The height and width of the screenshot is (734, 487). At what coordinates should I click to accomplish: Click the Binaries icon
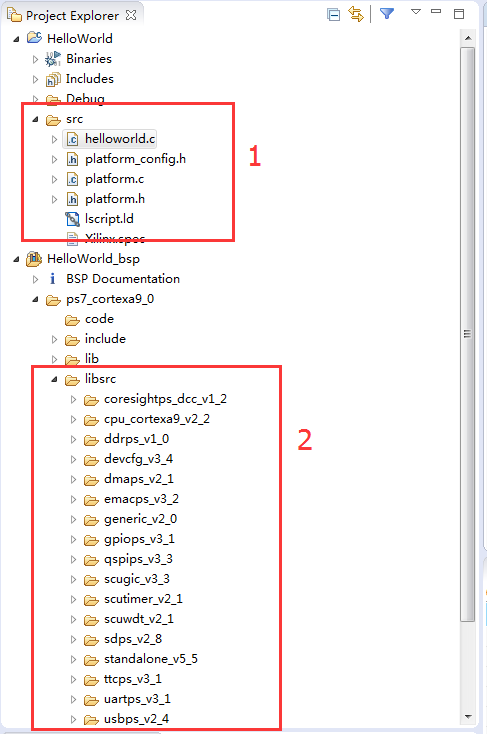click(53, 59)
